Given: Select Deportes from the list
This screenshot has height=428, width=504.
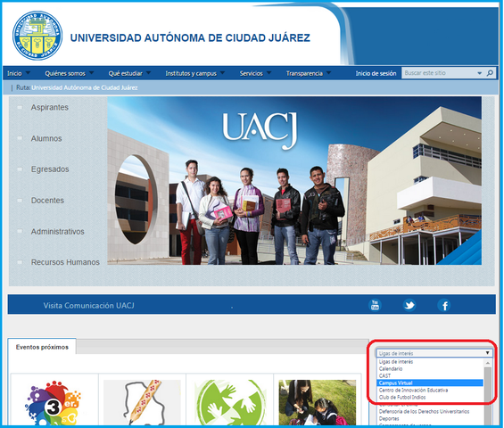Looking at the screenshot, I should pos(430,419).
